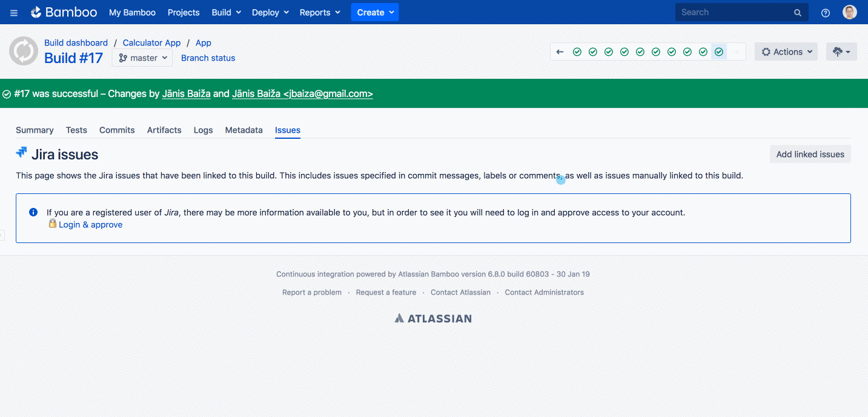Click the previous builds left arrow
The image size is (868, 417).
pos(560,52)
